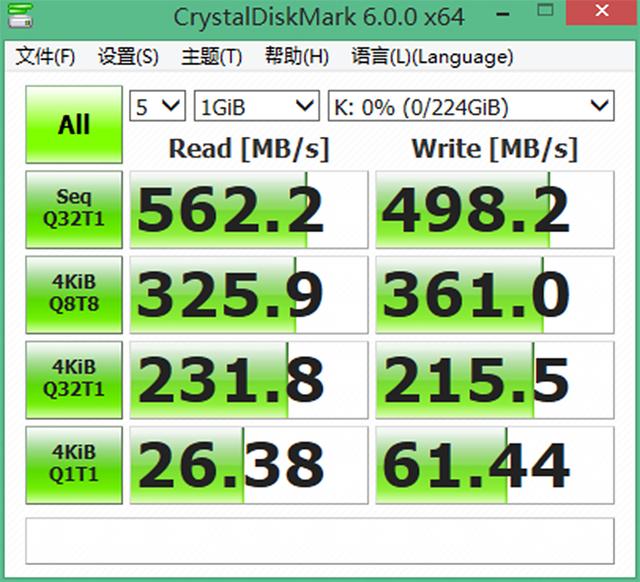
Task: Expand the K: drive selection dropdown
Action: [471, 106]
